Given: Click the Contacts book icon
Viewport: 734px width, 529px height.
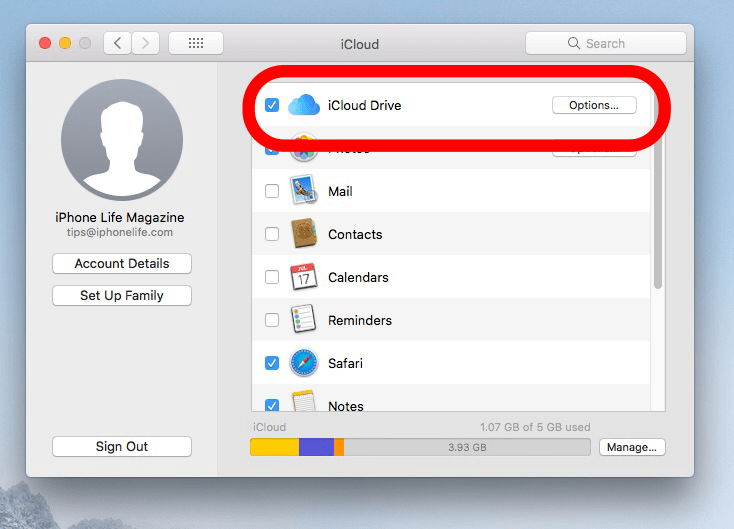Looking at the screenshot, I should coord(304,233).
